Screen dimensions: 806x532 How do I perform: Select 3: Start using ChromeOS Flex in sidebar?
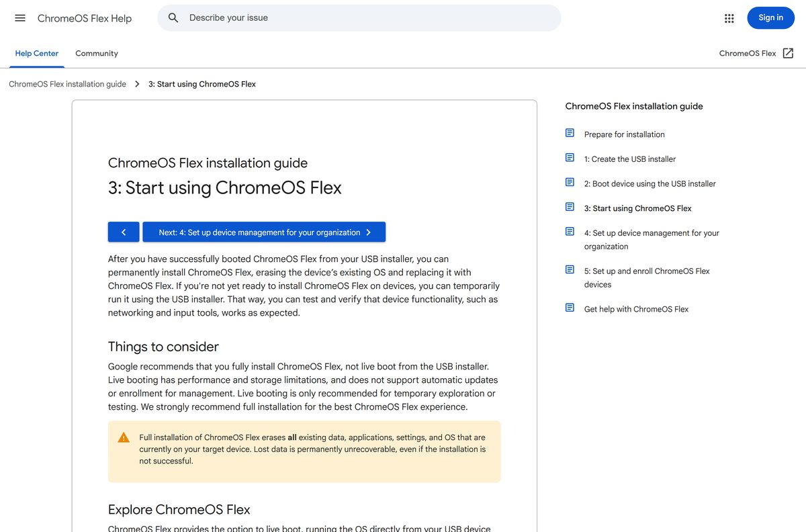pyautogui.click(x=638, y=208)
